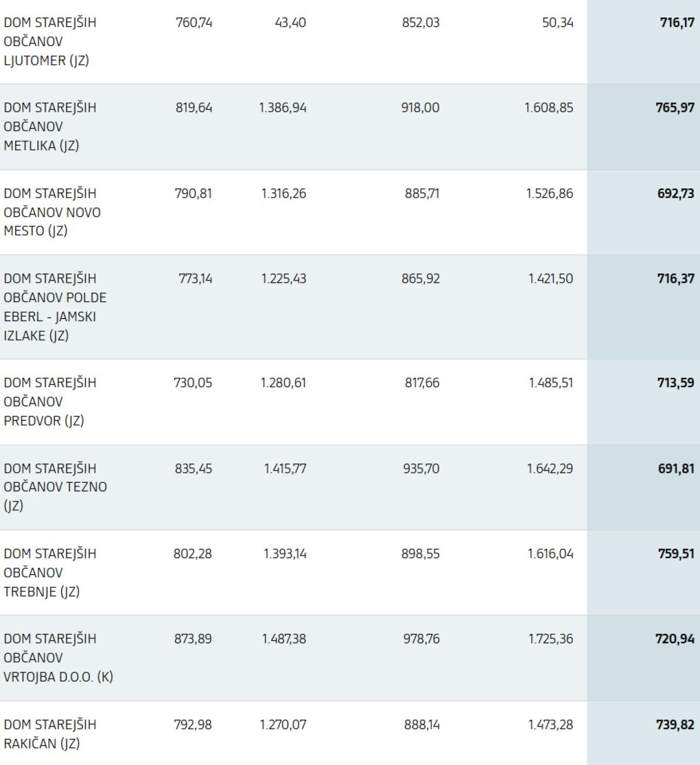The image size is (700, 765).
Task: Click the 817,66 value in Predvor row
Action: coord(422,383)
